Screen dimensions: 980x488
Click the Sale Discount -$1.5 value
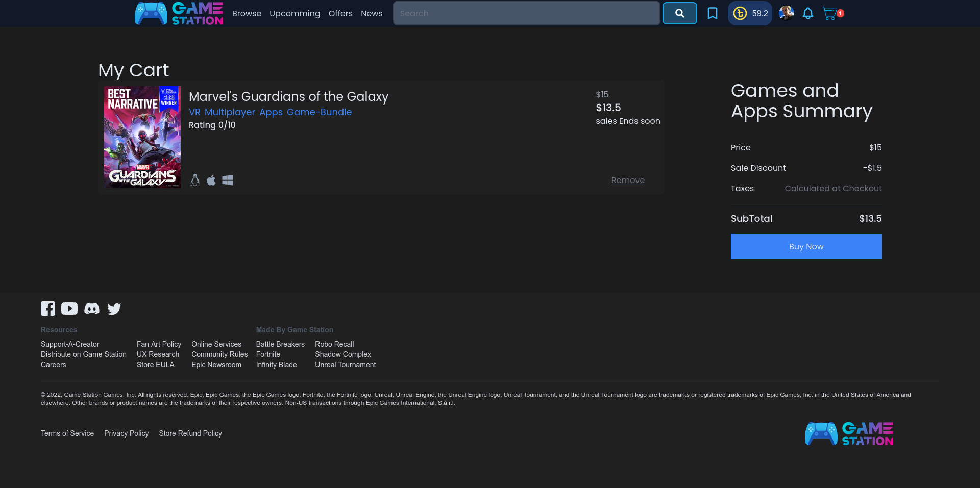872,168
